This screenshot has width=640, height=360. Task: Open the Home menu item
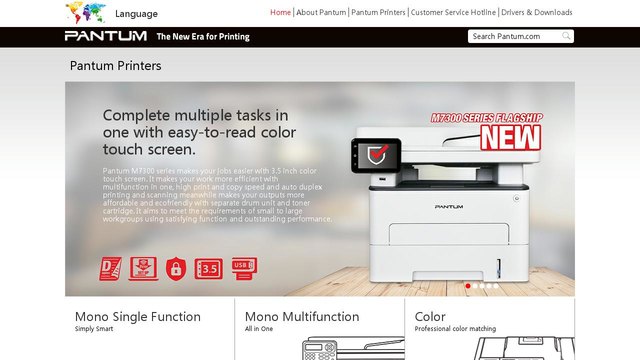tap(280, 12)
